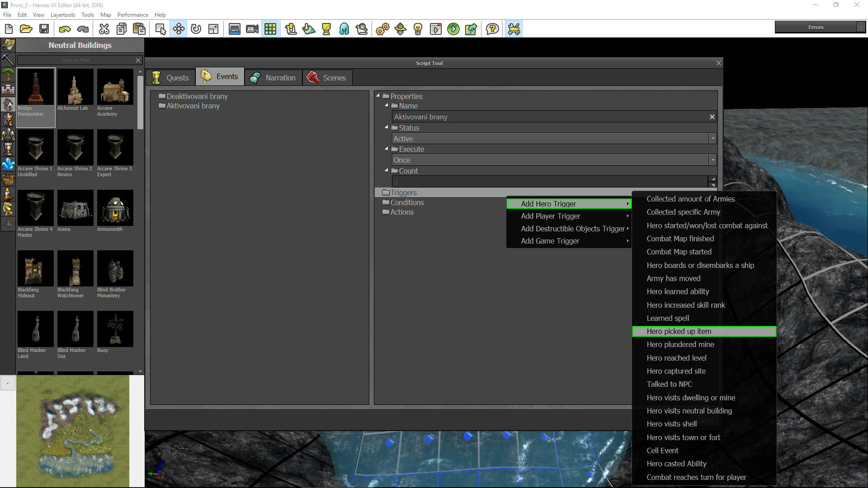This screenshot has width=868, height=488.
Task: Copy the selection in the toolbar
Action: [x=122, y=29]
